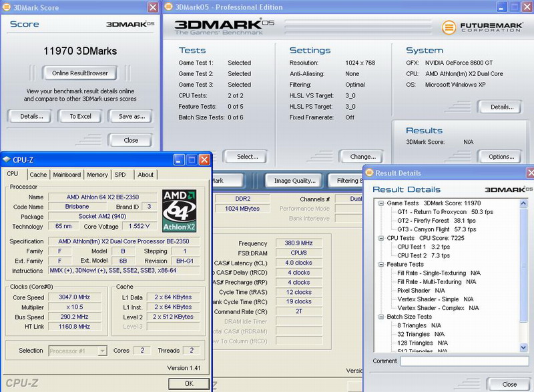This screenshot has width=534, height=392.
Task: Minimize the CPU-Z window
Action: (x=179, y=159)
